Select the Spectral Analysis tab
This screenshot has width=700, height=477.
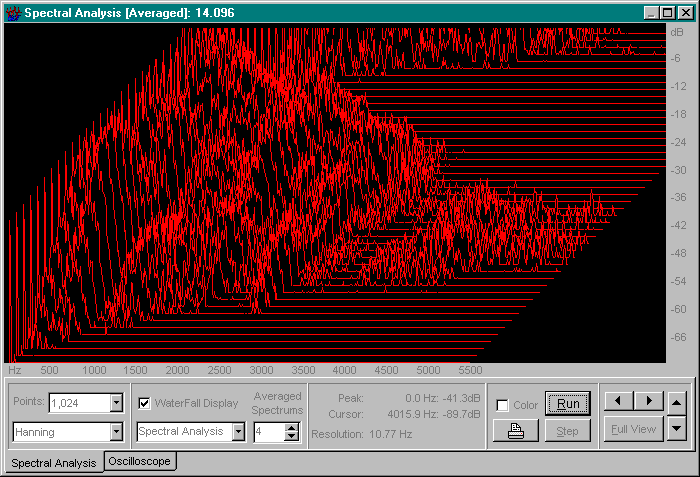[x=52, y=462]
